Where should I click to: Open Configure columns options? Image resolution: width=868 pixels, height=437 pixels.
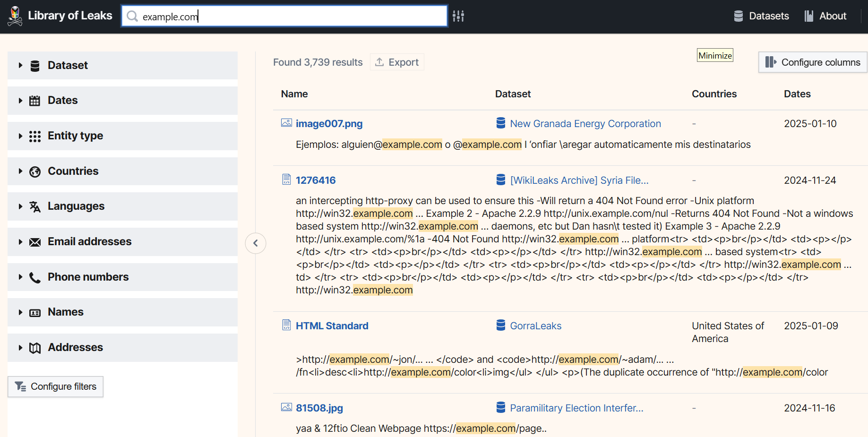(x=813, y=62)
